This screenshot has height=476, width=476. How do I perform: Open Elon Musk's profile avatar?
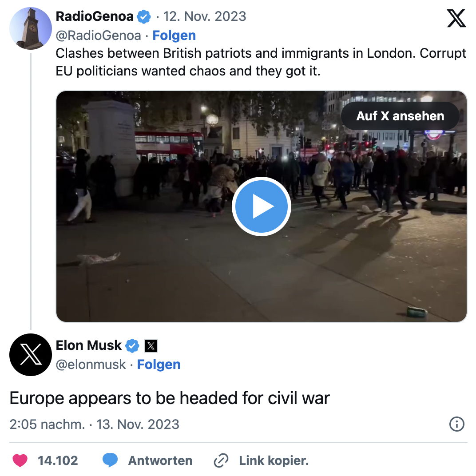(x=30, y=354)
